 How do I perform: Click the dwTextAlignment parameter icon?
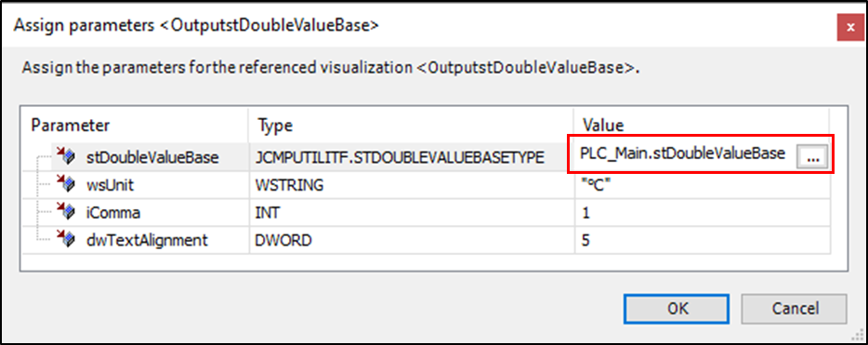[65, 240]
